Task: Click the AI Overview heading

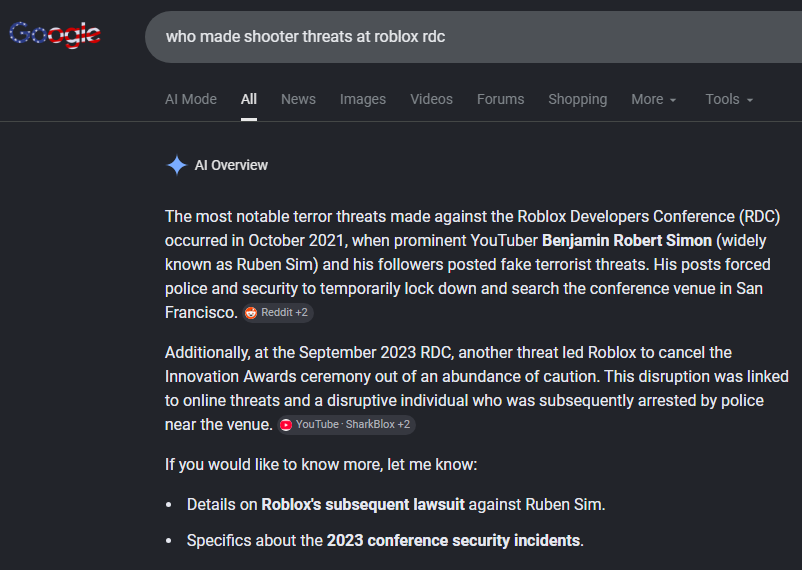Action: pos(231,165)
